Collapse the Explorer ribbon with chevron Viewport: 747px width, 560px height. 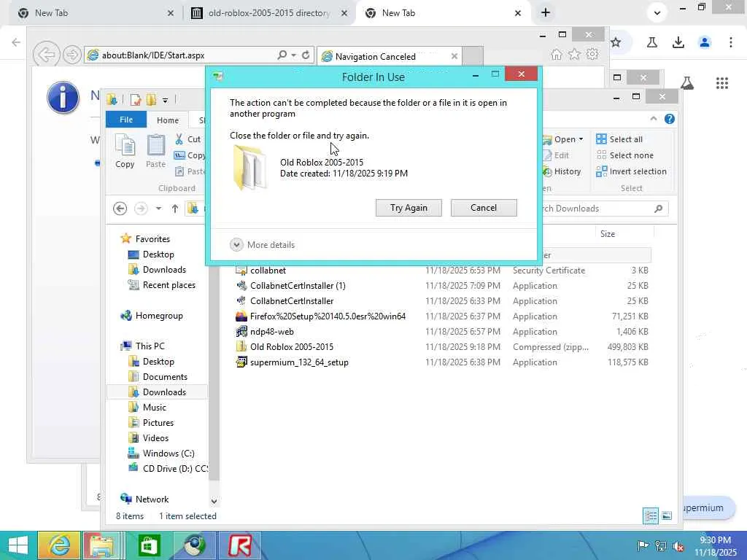pos(654,119)
